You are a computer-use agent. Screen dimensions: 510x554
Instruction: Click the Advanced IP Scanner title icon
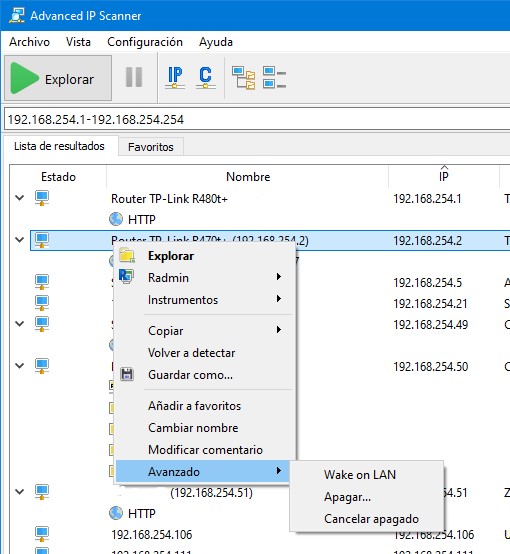click(x=17, y=16)
